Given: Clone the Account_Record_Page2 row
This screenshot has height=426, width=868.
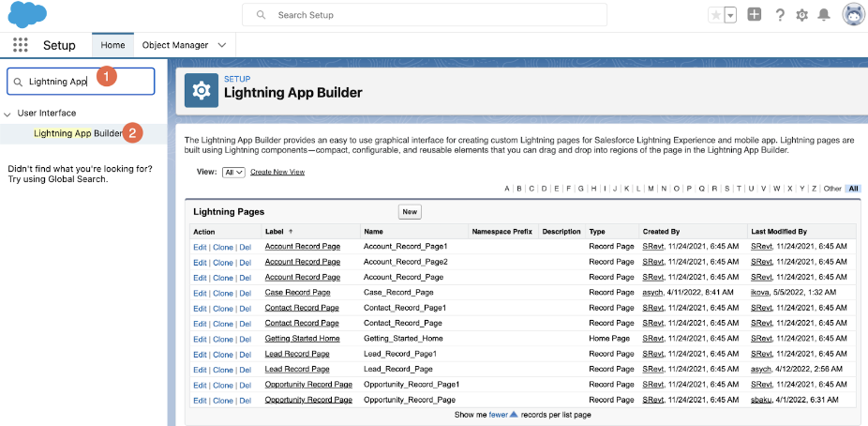Looking at the screenshot, I should 223,262.
